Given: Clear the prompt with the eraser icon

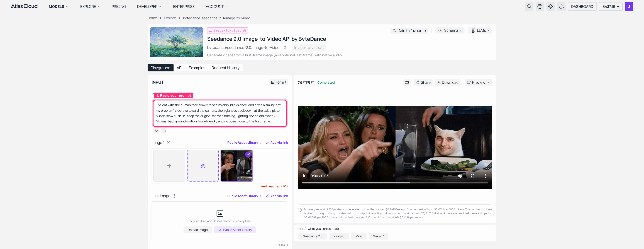Looking at the screenshot, I should coord(156,131).
